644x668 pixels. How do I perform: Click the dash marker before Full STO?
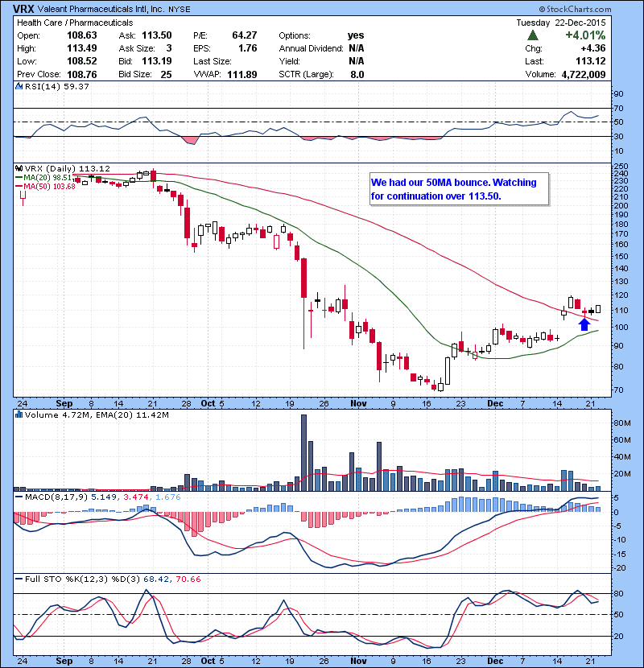tap(19, 579)
